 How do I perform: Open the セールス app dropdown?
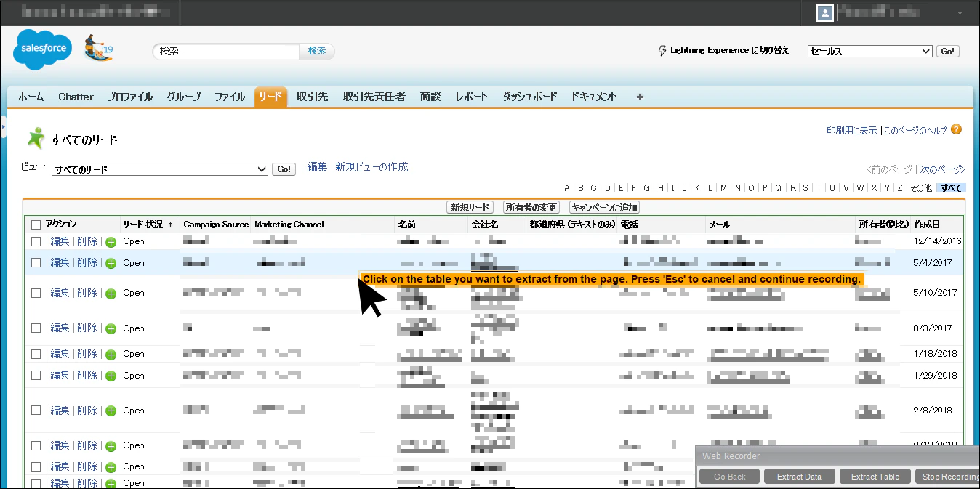(869, 51)
